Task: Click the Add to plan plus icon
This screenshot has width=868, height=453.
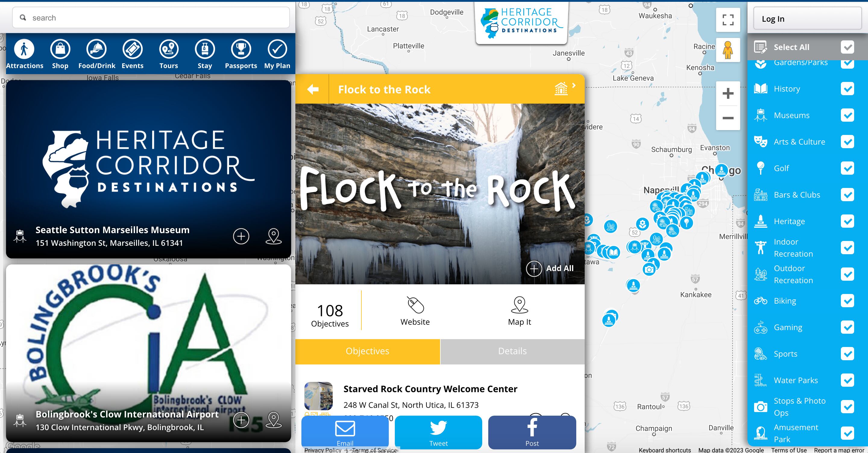Action: point(241,236)
